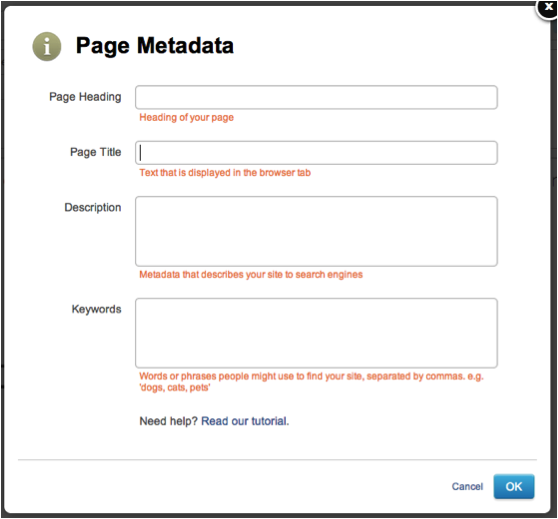Click the 'Need help?' text
This screenshot has height=519, width=558.
click(168, 421)
